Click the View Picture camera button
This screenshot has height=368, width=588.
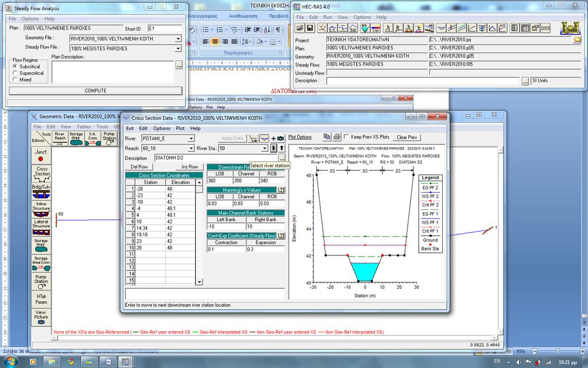[x=41, y=317]
